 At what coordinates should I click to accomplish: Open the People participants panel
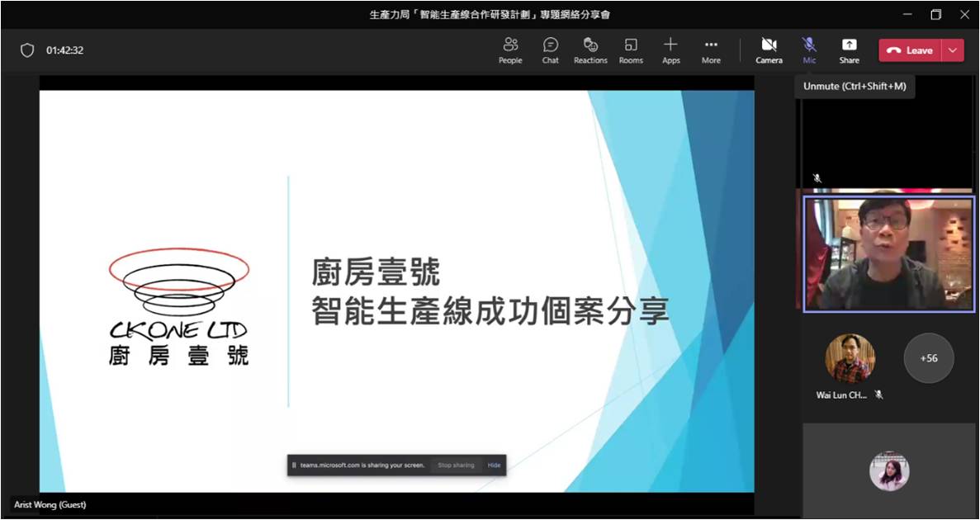[x=510, y=50]
